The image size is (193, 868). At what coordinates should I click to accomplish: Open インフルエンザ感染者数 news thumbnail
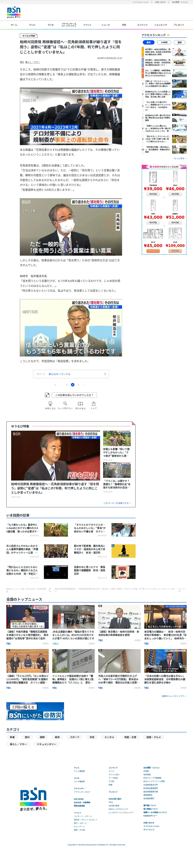73,661
